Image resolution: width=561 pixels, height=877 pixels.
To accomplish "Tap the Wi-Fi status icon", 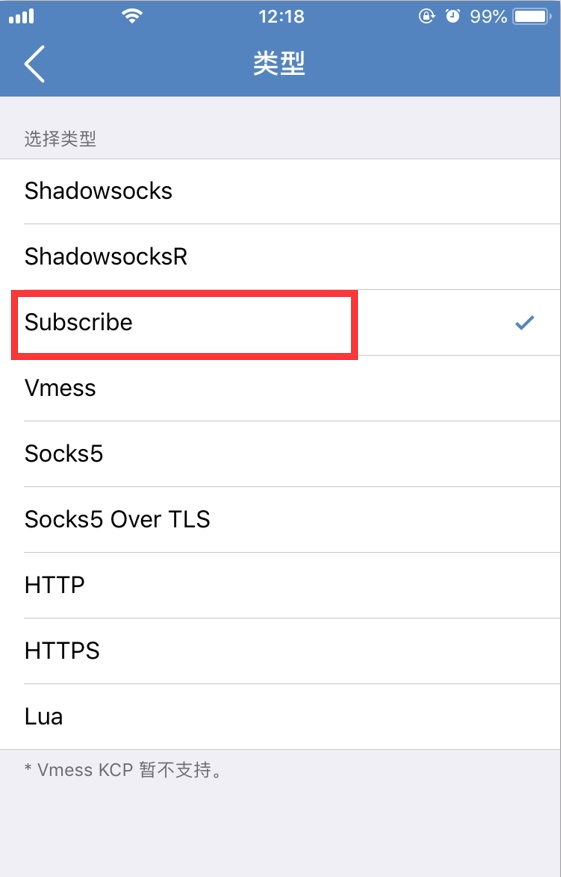I will [x=131, y=16].
